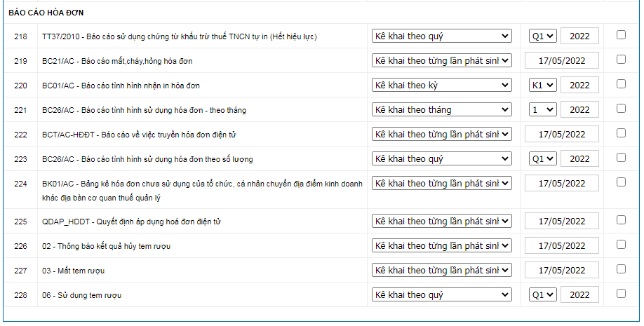
Task: Open 'Kê khai theo kỳ' dropdown row 220
Action: [442, 85]
